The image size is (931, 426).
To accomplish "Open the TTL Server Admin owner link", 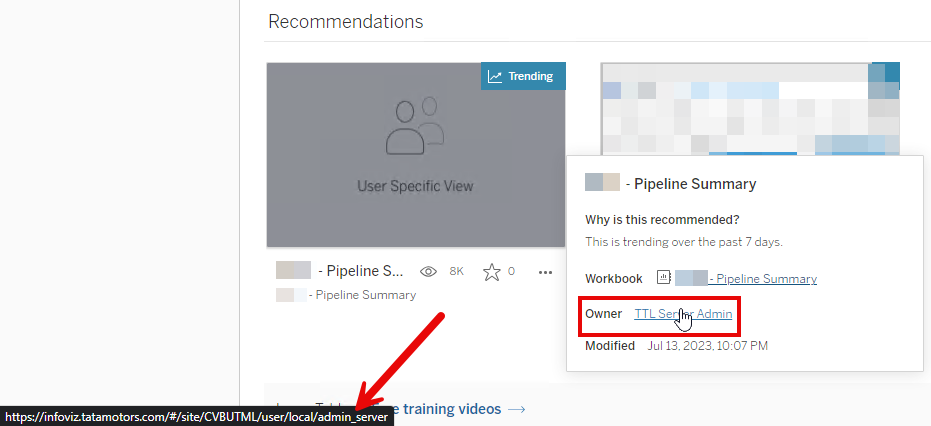I will (x=683, y=314).
